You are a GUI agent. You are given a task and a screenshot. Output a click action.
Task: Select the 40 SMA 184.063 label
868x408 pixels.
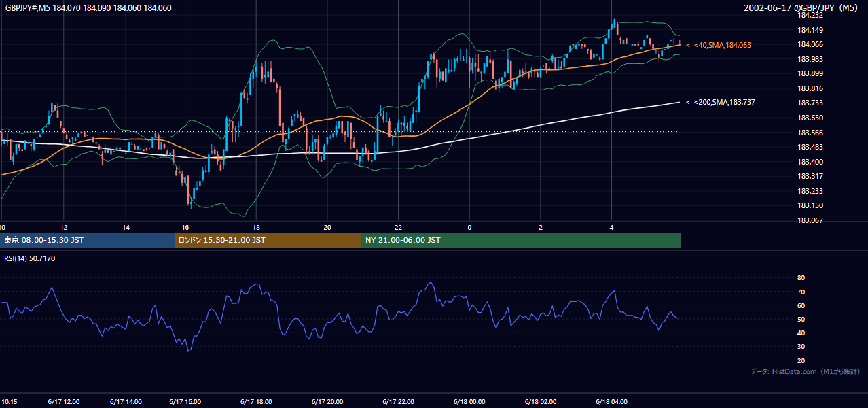[x=719, y=45]
